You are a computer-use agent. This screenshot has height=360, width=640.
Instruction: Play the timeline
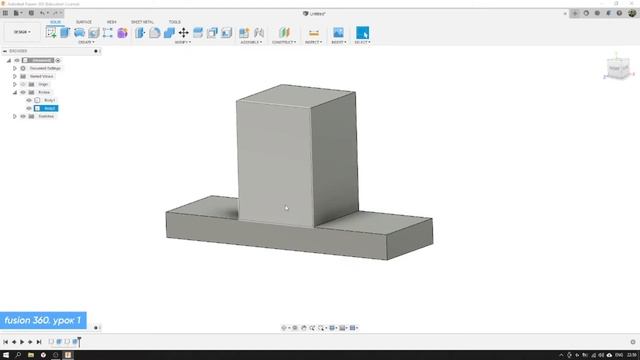pyautogui.click(x=22, y=342)
